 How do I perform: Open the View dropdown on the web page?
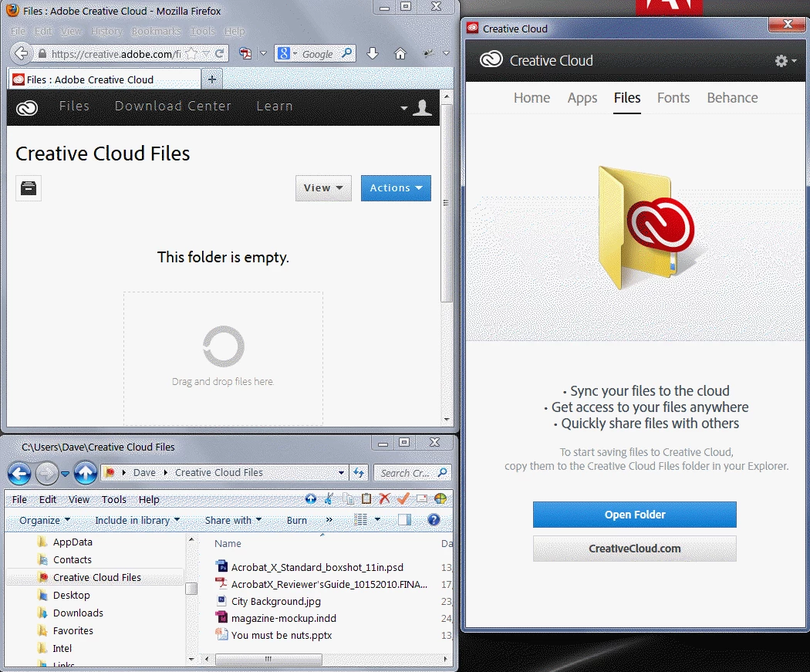pyautogui.click(x=323, y=188)
